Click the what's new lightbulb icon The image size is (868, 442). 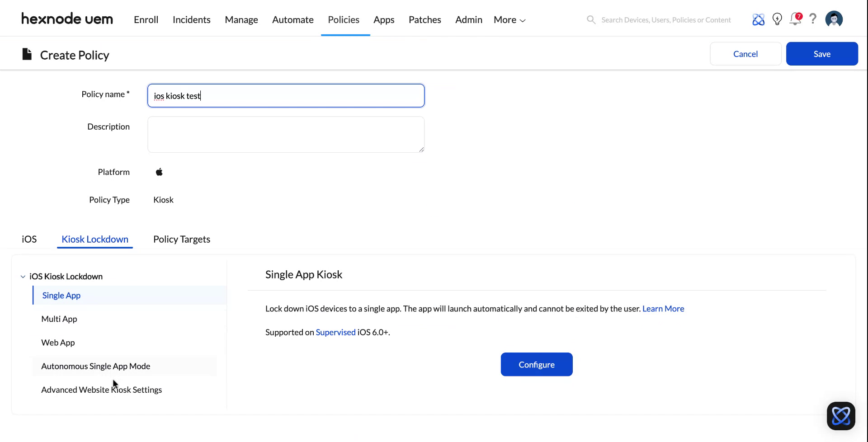pyautogui.click(x=777, y=19)
